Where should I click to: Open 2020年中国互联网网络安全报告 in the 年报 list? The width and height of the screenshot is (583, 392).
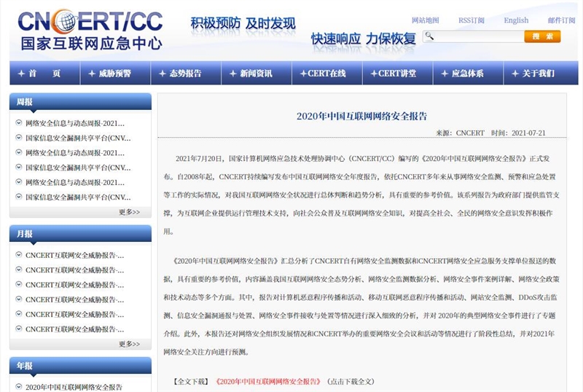coord(74,387)
